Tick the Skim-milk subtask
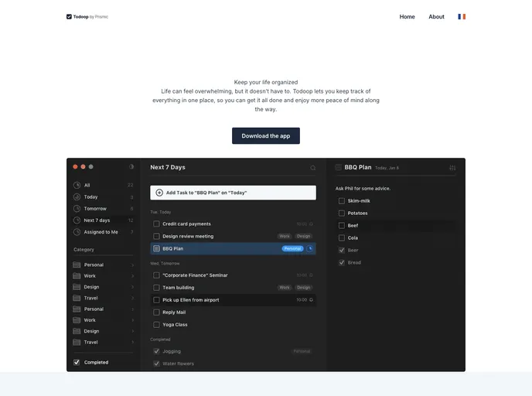Viewport: 532px width, 396px height. click(x=342, y=201)
